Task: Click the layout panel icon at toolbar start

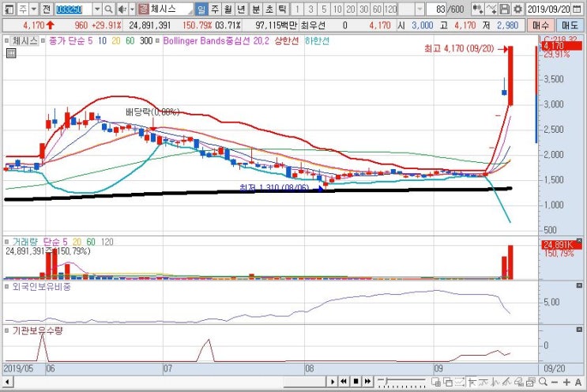Action: coord(9,9)
